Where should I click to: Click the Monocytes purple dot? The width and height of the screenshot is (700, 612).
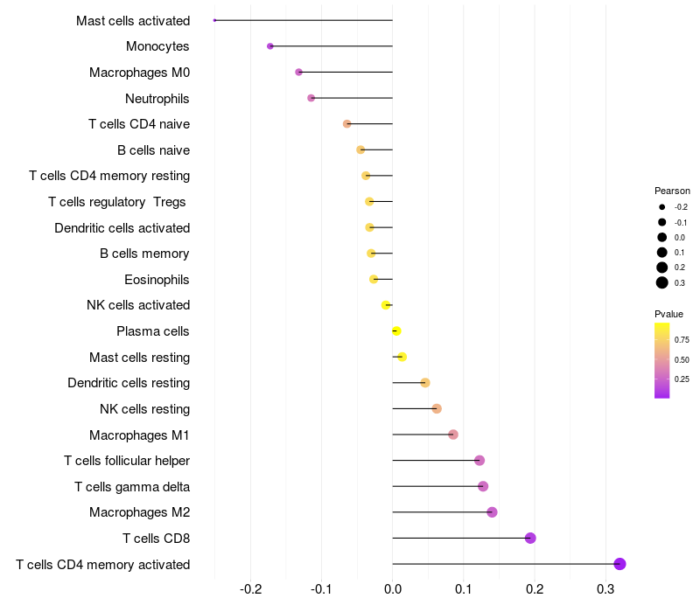click(x=270, y=46)
